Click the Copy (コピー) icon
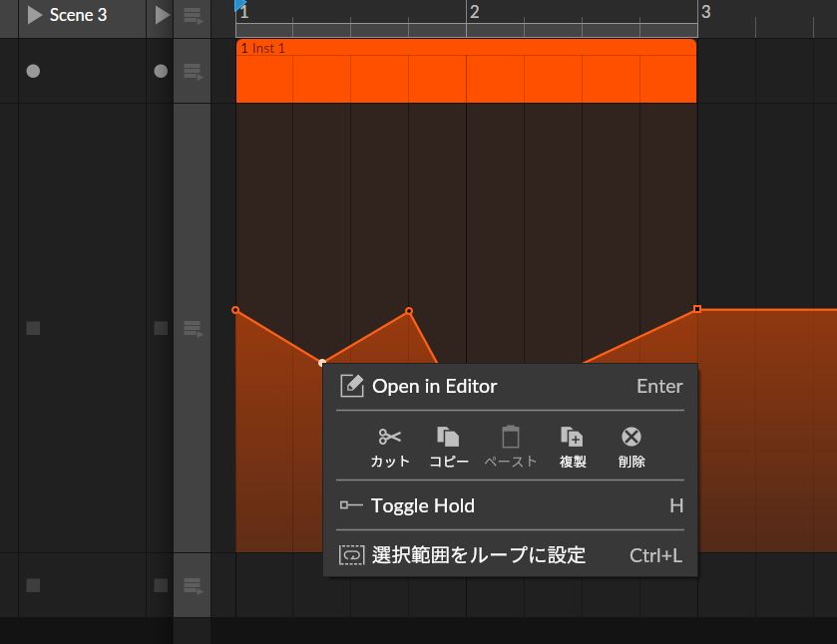The image size is (837, 644). click(449, 438)
